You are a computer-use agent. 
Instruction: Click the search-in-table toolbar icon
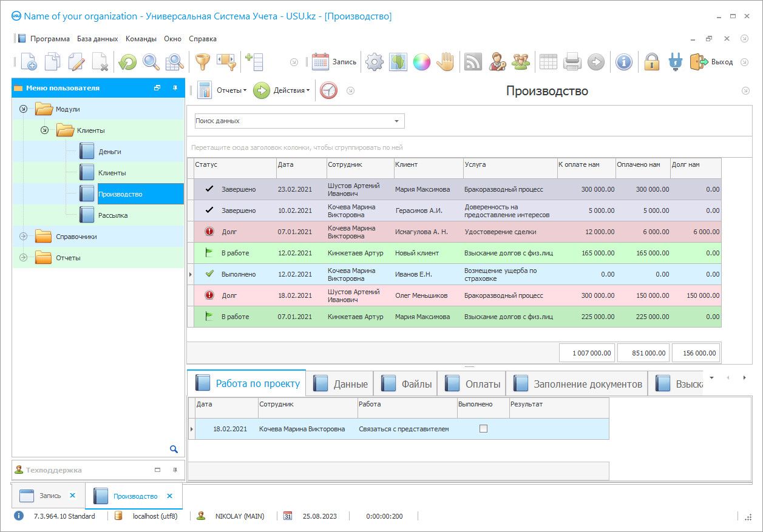175,62
